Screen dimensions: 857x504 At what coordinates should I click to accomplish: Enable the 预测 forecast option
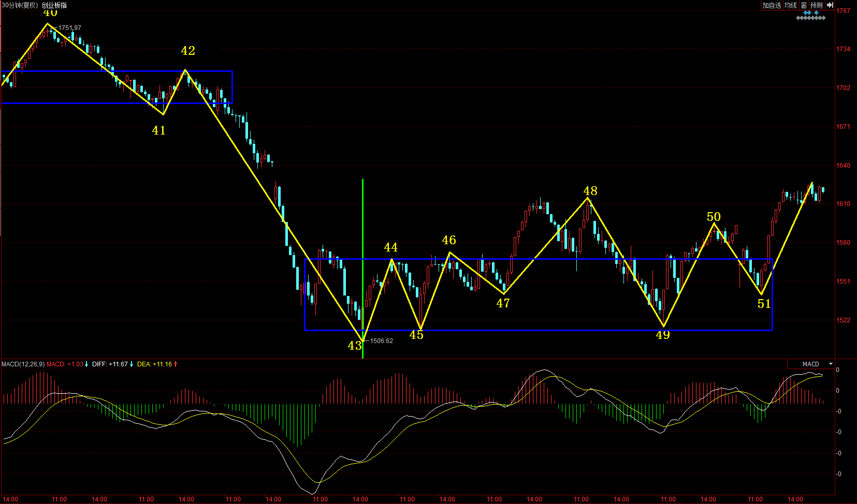tap(817, 5)
